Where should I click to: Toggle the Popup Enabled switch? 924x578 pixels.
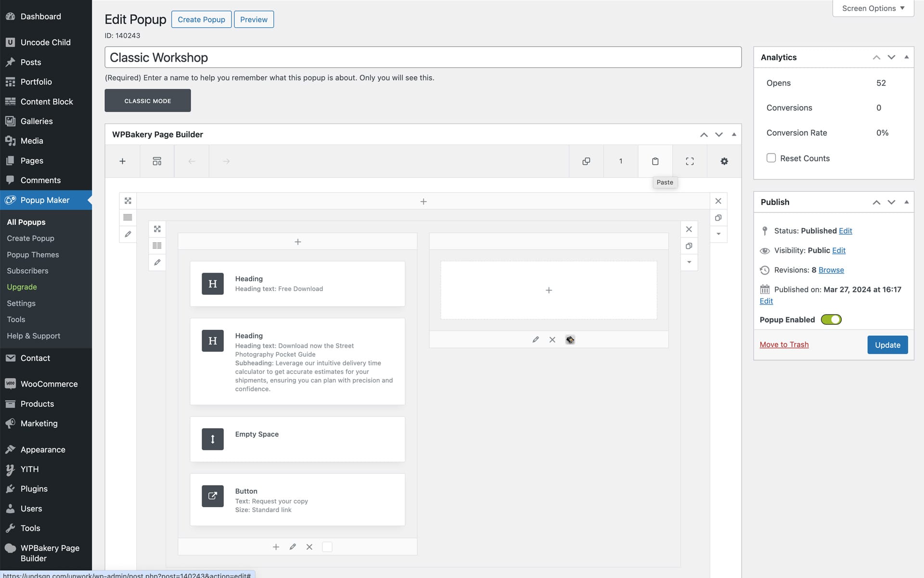click(x=831, y=320)
